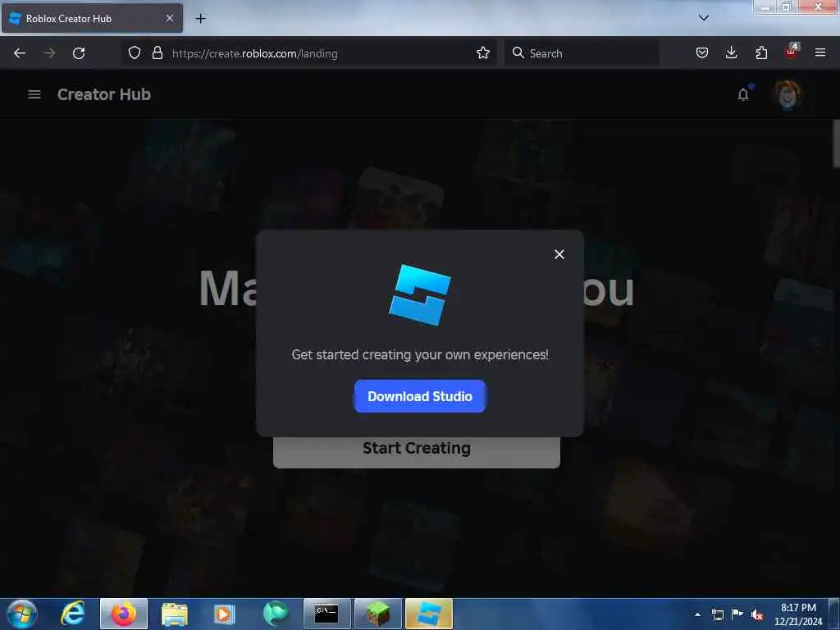This screenshot has height=630, width=840.
Task: Open the network status tray icon
Action: (x=717, y=614)
